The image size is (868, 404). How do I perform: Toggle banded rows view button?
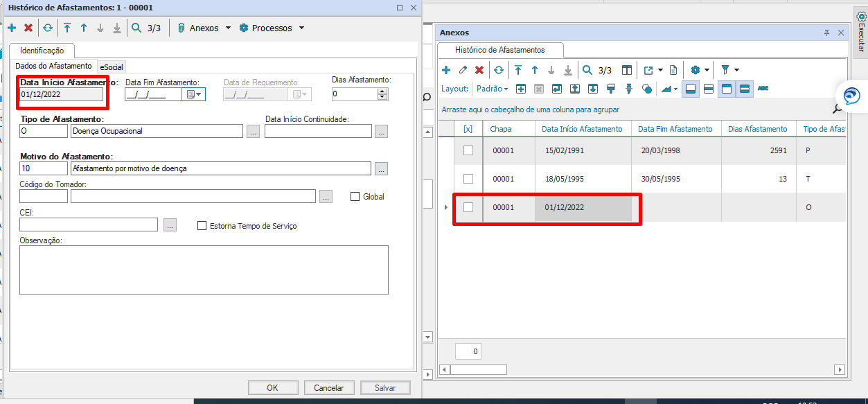tap(744, 89)
